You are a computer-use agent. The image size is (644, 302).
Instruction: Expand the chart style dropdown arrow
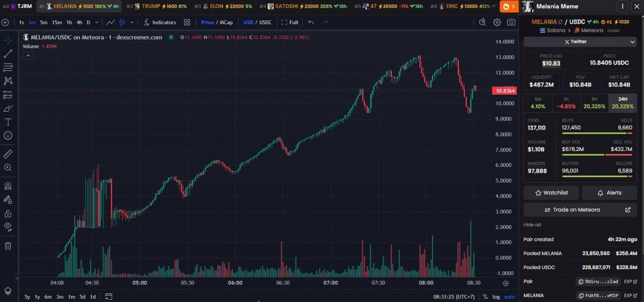133,23
